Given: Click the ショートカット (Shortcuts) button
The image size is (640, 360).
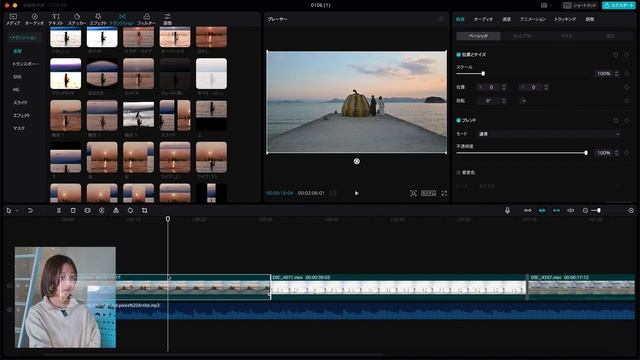Looking at the screenshot, I should click(580, 5).
